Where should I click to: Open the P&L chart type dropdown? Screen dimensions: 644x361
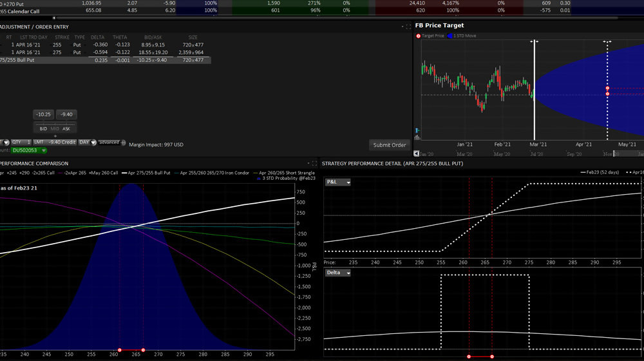click(x=338, y=182)
